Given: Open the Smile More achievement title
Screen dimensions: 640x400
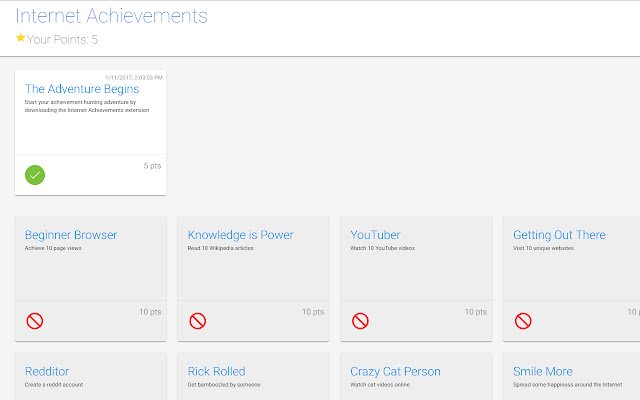Looking at the screenshot, I should click(543, 371).
